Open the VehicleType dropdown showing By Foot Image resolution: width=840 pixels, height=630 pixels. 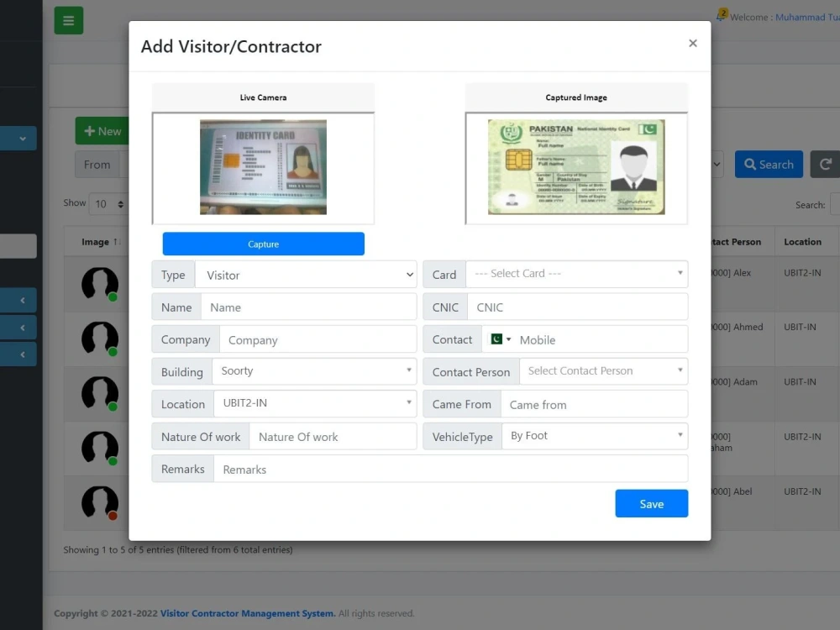coord(596,436)
